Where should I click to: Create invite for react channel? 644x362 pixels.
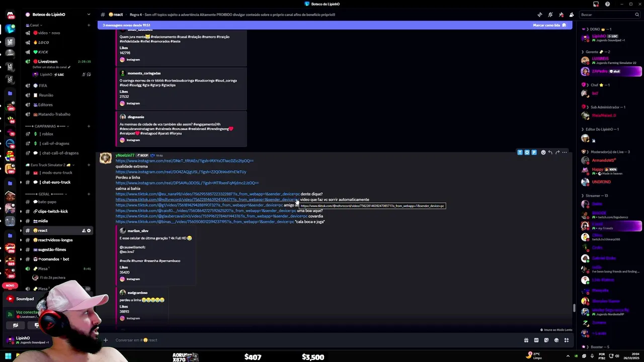point(83,230)
